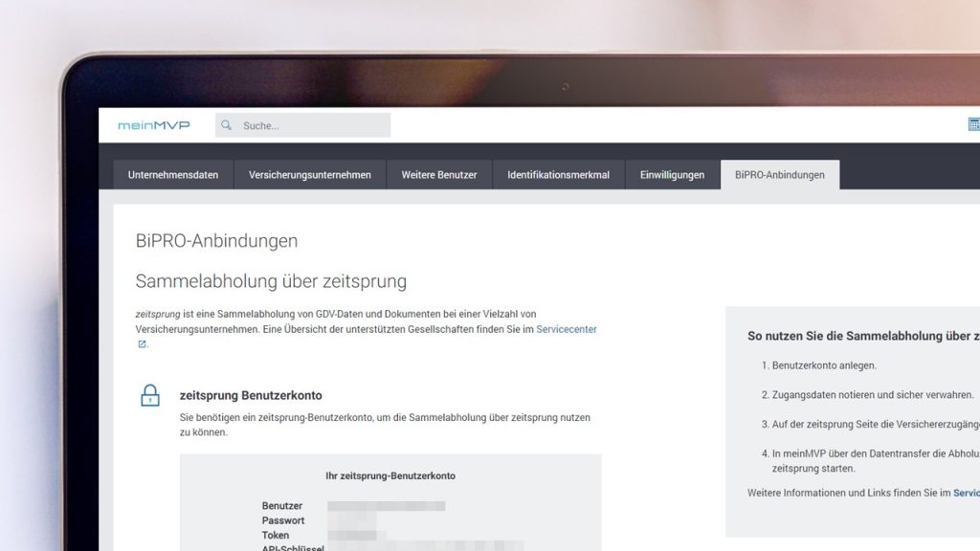Open the Servicecenter link in info panel
Image resolution: width=980 pixels, height=551 pixels.
967,493
